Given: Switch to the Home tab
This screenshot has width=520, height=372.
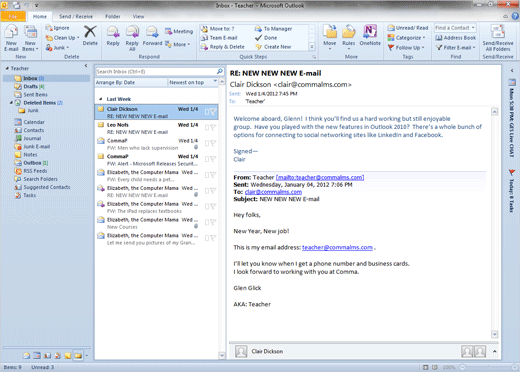Looking at the screenshot, I should pyautogui.click(x=40, y=16).
